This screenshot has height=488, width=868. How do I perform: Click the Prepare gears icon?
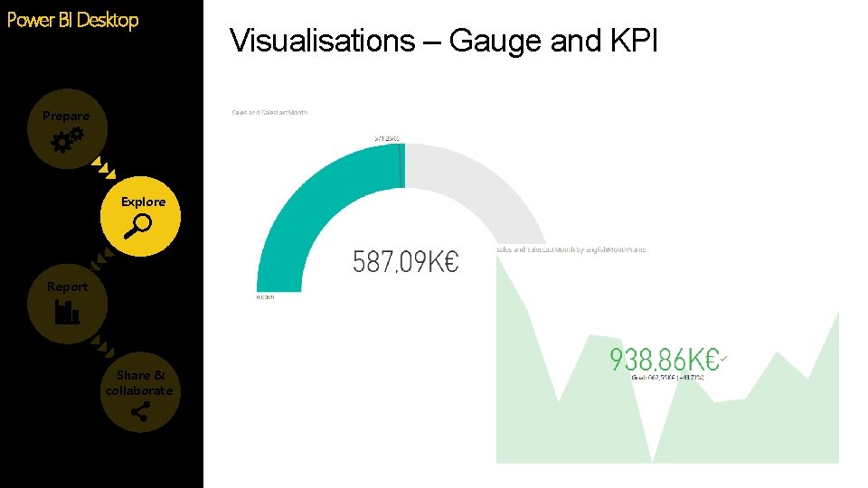[67, 140]
